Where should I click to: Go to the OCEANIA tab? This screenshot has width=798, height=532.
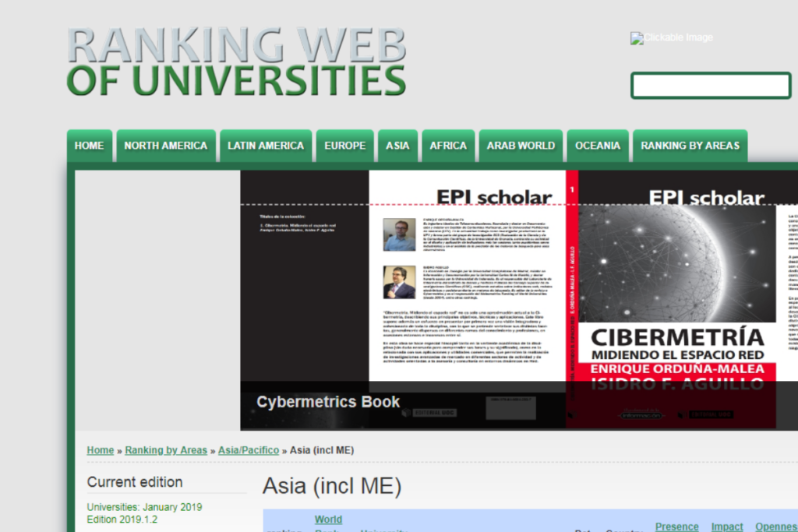pos(598,146)
